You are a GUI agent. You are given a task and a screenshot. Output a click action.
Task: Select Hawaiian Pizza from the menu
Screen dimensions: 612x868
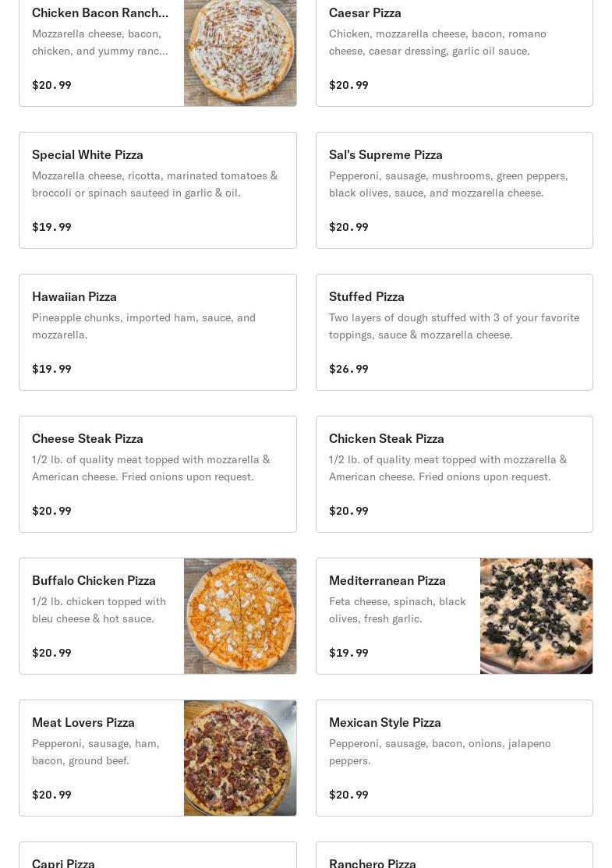pos(157,332)
